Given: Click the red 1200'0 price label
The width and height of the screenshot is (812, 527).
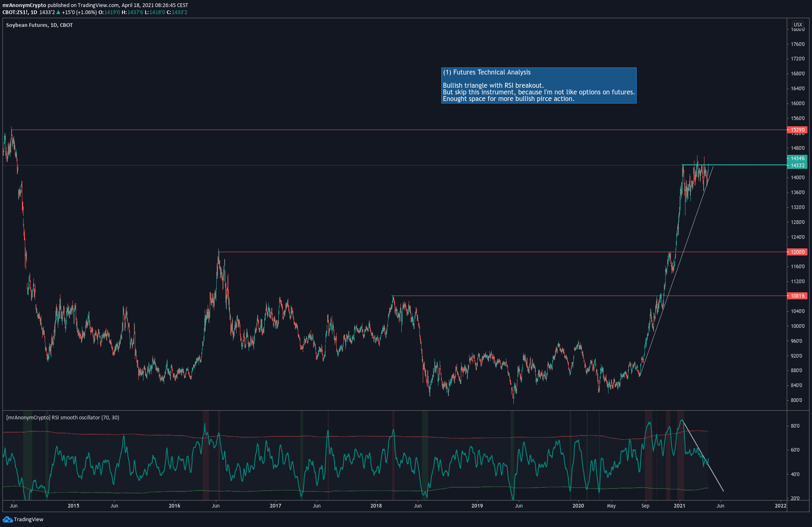Looking at the screenshot, I should 798,252.
